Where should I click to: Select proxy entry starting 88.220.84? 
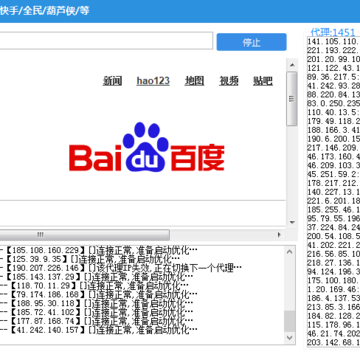coord(333,95)
